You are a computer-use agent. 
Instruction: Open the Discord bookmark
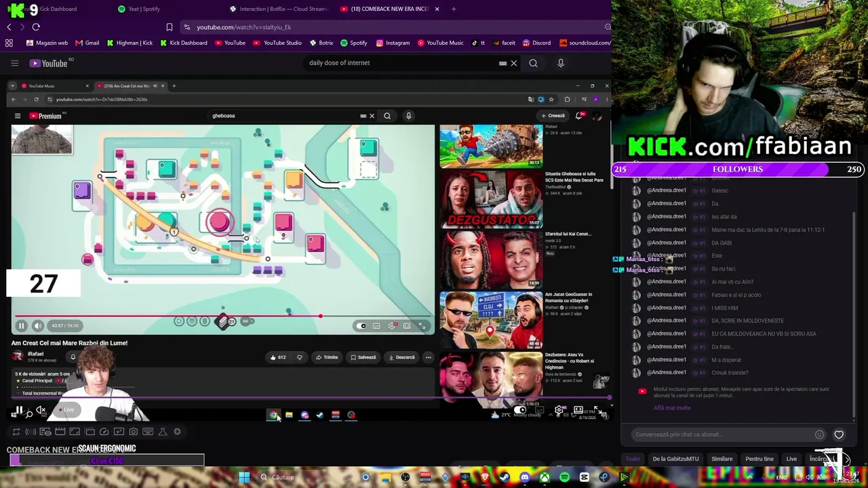point(536,43)
